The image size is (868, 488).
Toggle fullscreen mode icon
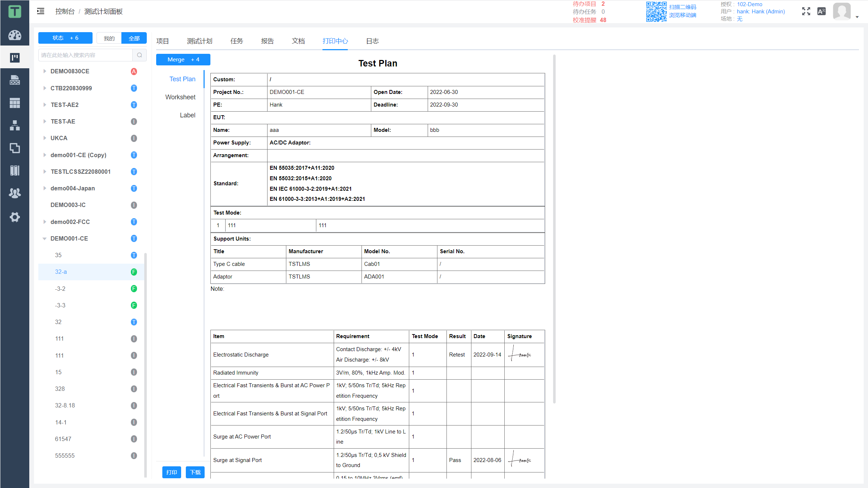click(806, 11)
